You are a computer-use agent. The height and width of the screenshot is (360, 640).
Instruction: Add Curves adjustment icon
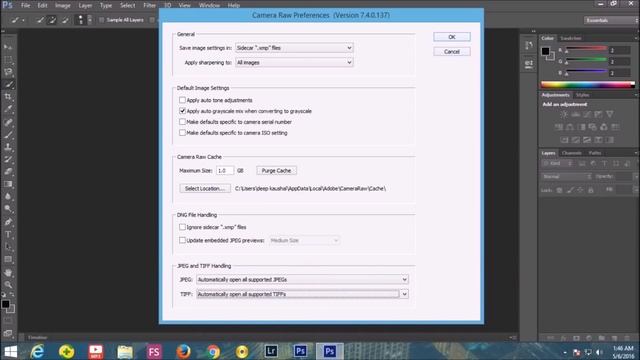[587, 114]
